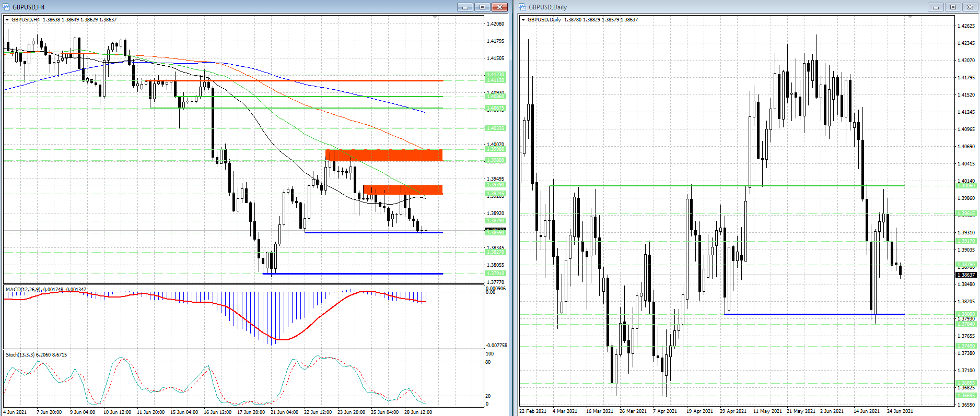Expand the triangle menu beside GBPUSD,Daily label
980x416 pixels.
523,20
